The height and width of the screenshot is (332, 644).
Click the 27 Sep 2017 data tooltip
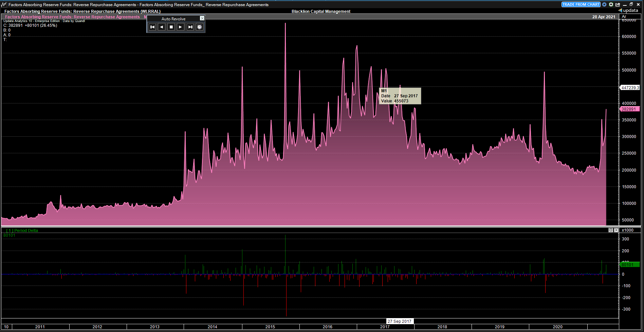click(x=400, y=96)
